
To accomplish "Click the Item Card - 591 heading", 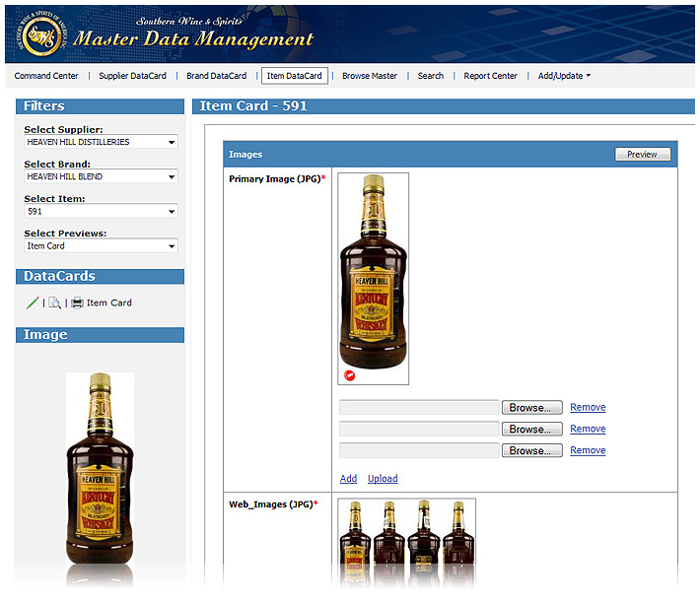I will (x=253, y=105).
